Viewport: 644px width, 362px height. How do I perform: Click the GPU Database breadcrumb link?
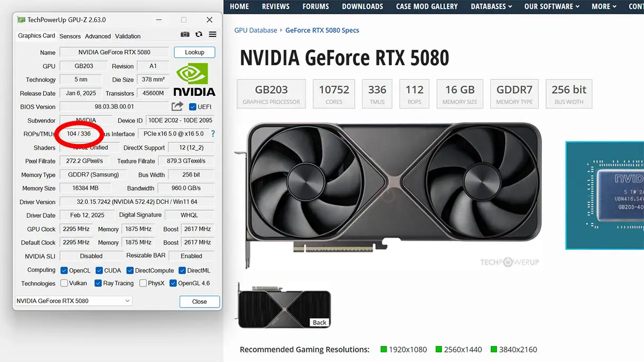tap(256, 30)
